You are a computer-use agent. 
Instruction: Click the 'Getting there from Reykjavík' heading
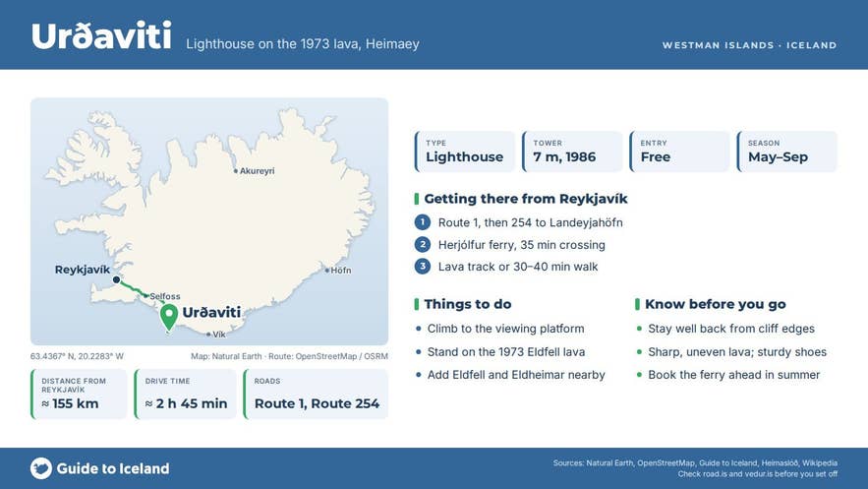[x=526, y=199]
